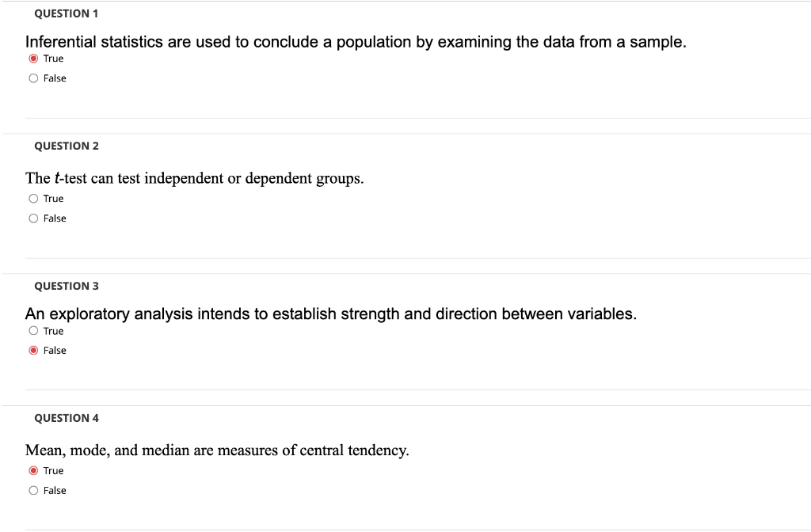811x532 pixels.
Task: Click the inferential statistics question text
Action: tap(355, 40)
